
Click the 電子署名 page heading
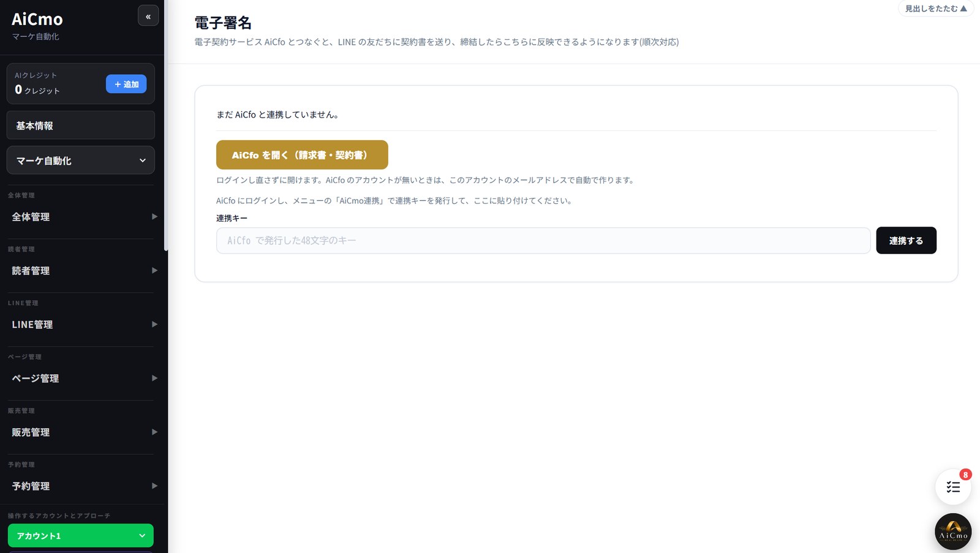click(x=223, y=23)
